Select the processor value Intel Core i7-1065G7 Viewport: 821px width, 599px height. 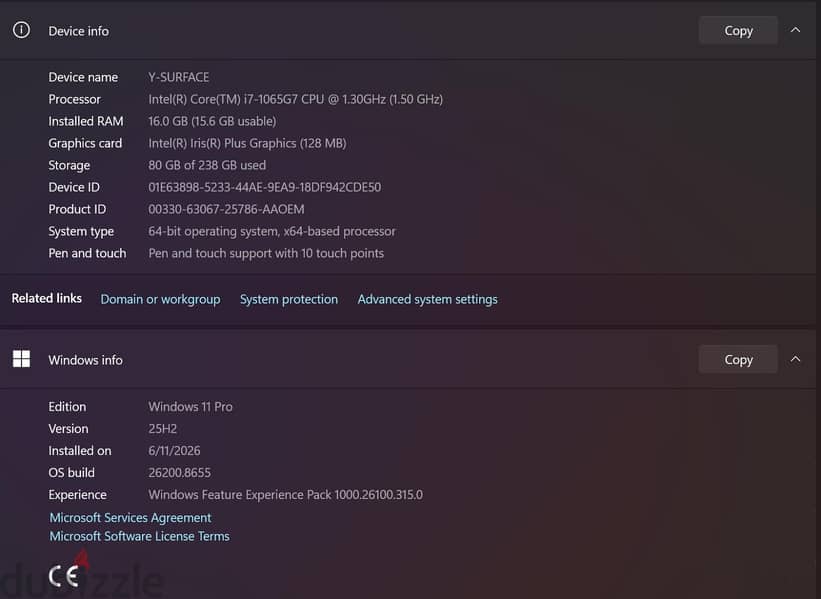[x=295, y=99]
